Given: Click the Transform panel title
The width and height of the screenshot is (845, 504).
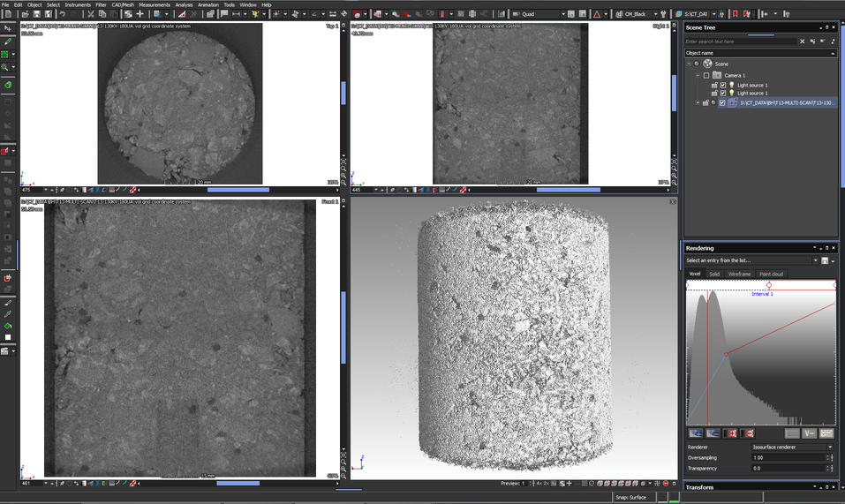Looking at the screenshot, I should (x=699, y=487).
